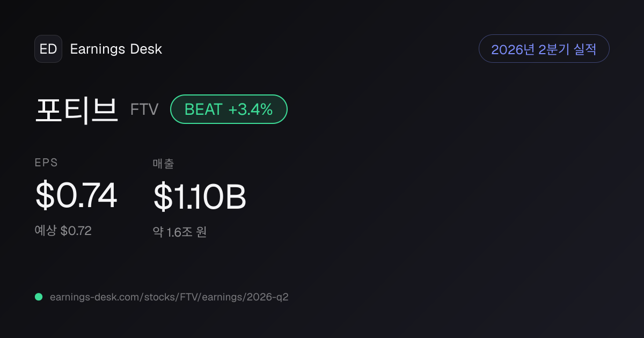Click the 약 1.6조 원 conversion text
Image resolution: width=644 pixels, height=338 pixels.
pos(180,232)
